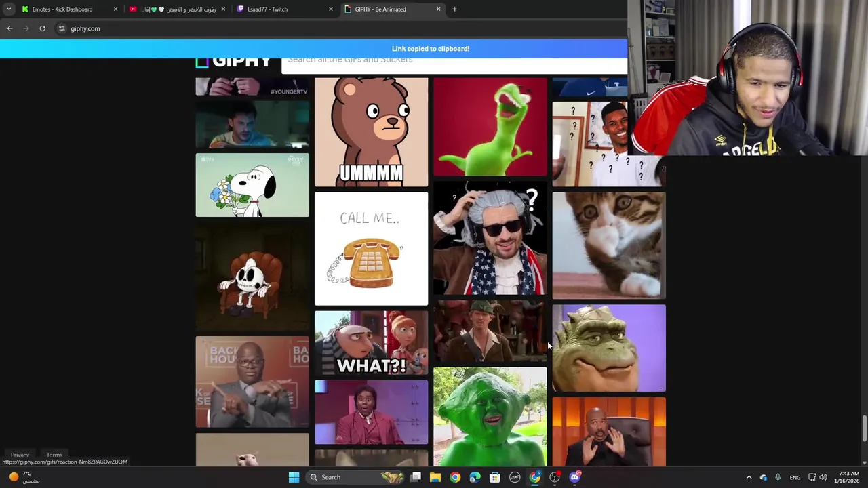868x488 pixels.
Task: Launch the first Chrome icon in taskbar
Action: 455,477
